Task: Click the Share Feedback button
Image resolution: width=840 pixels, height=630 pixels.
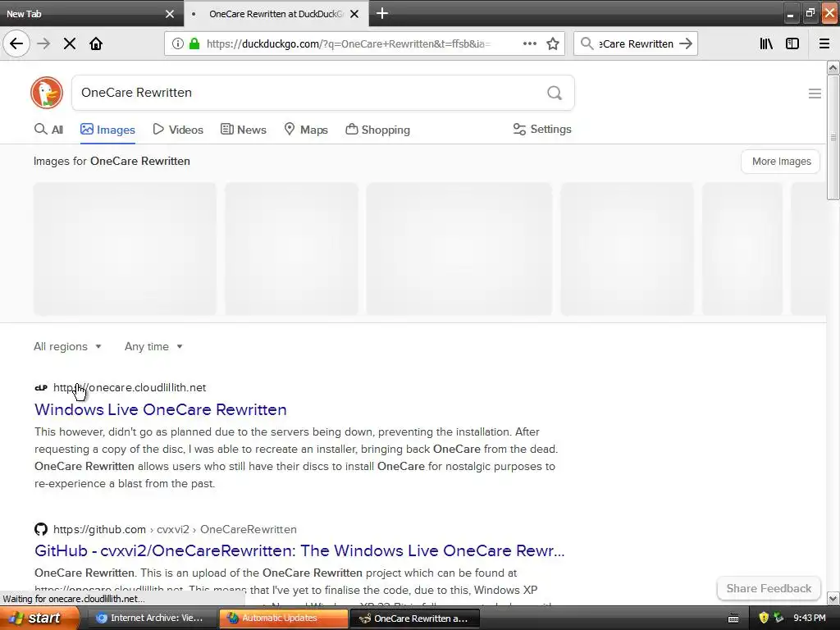Action: (x=769, y=588)
